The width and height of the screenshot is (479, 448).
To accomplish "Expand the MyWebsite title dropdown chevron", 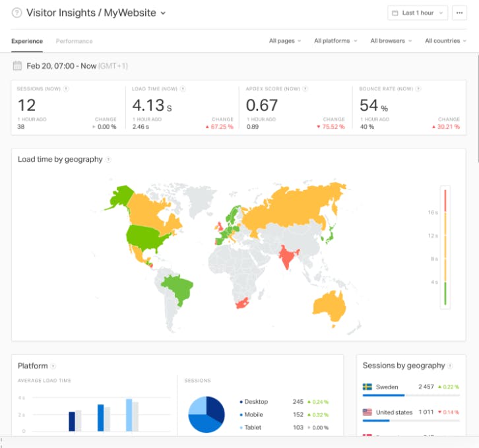I will pos(163,13).
